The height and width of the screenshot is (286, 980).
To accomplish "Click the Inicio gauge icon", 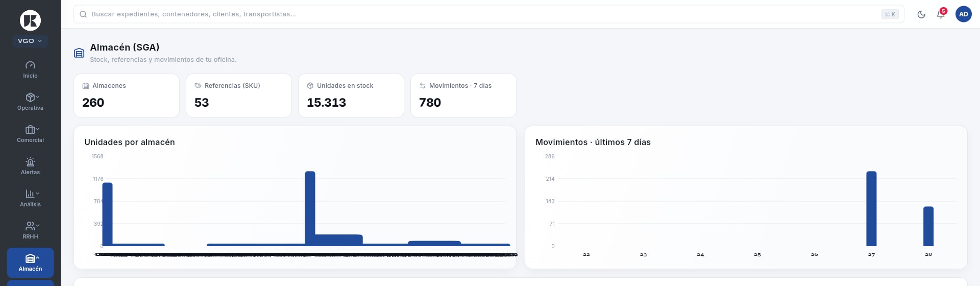I will (x=30, y=65).
